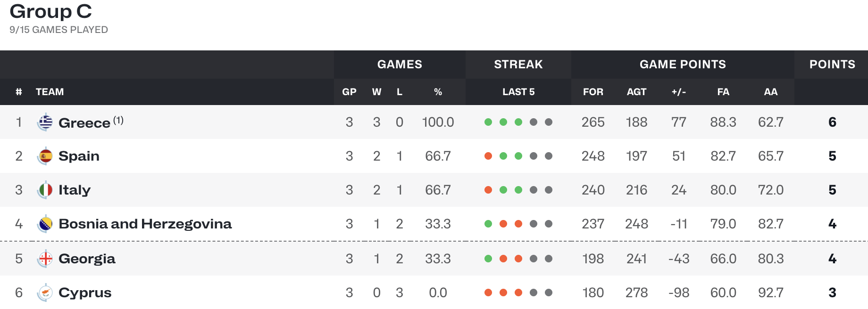Open the Italy team page
The height and width of the screenshot is (309, 868).
coord(75,190)
